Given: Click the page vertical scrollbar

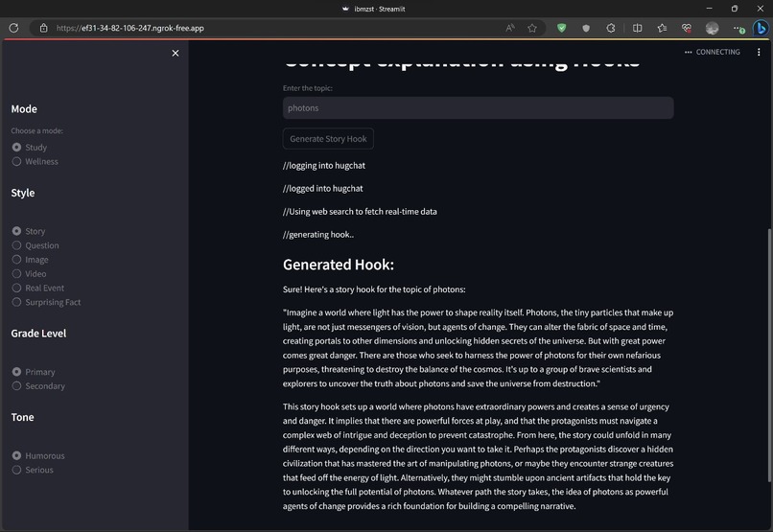Looking at the screenshot, I should coord(769,356).
